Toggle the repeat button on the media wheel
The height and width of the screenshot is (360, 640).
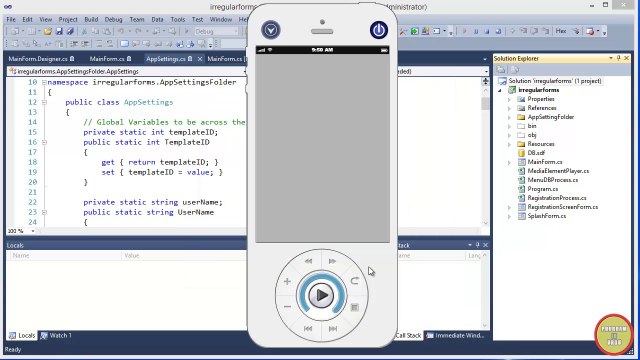click(x=355, y=281)
